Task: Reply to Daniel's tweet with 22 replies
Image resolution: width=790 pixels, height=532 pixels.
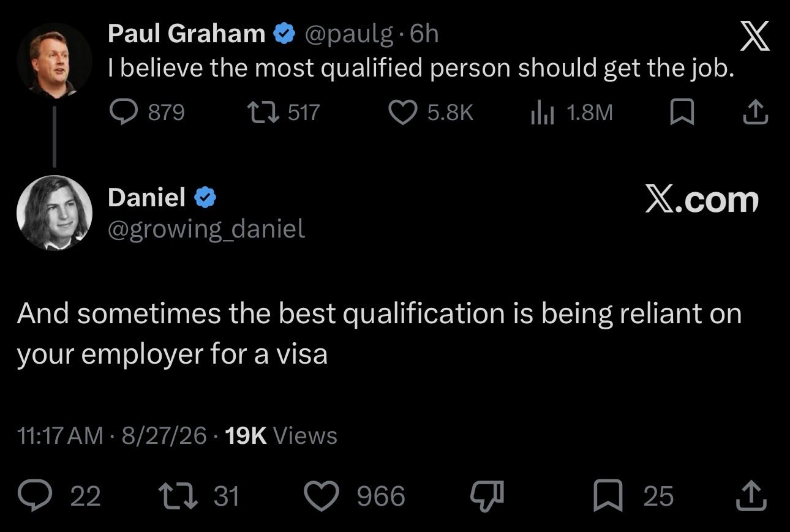Action: (59, 496)
